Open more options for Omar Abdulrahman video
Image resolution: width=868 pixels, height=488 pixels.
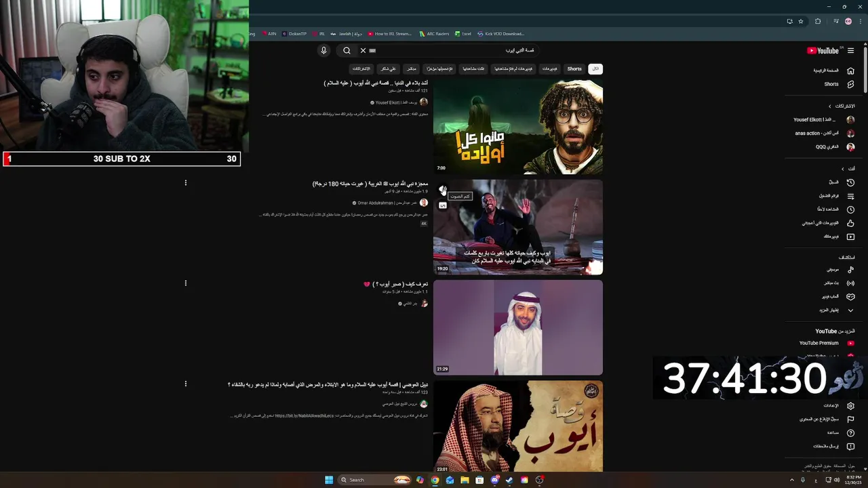click(185, 182)
